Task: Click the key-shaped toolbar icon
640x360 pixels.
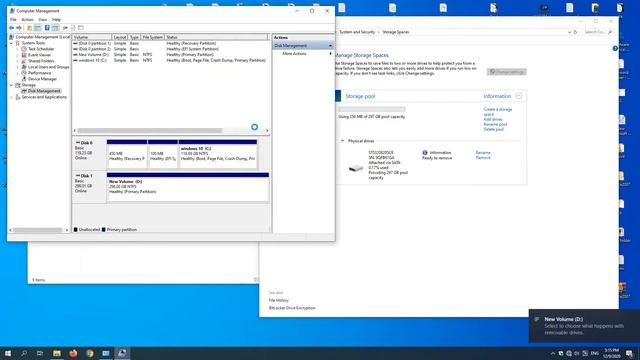Action: (65, 28)
